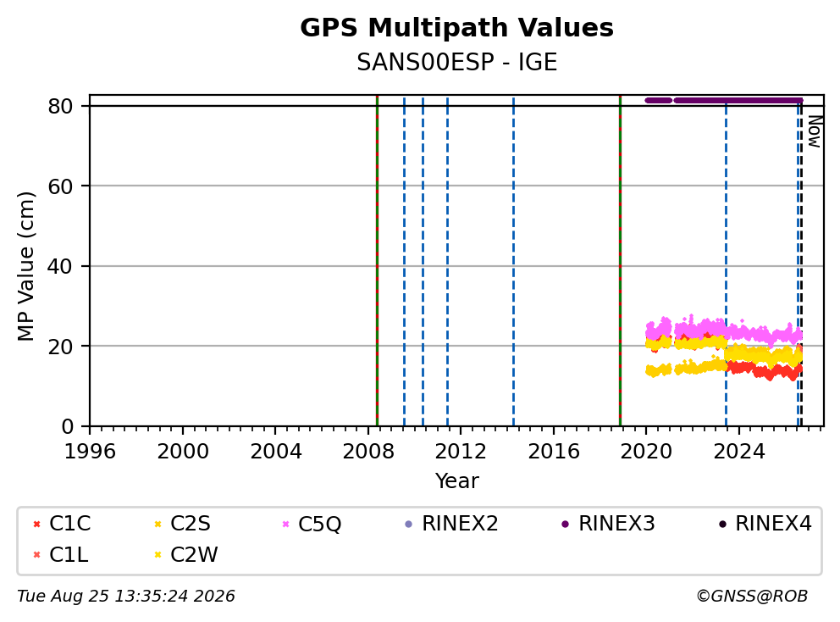Image resolution: width=840 pixels, height=622 pixels.
Task: Click the 80 y-axis tick label
Action: pyautogui.click(x=60, y=106)
